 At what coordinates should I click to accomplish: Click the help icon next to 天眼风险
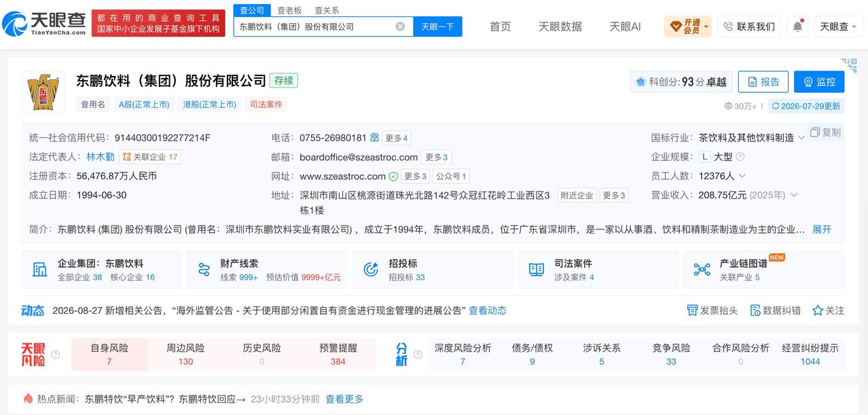[56, 355]
